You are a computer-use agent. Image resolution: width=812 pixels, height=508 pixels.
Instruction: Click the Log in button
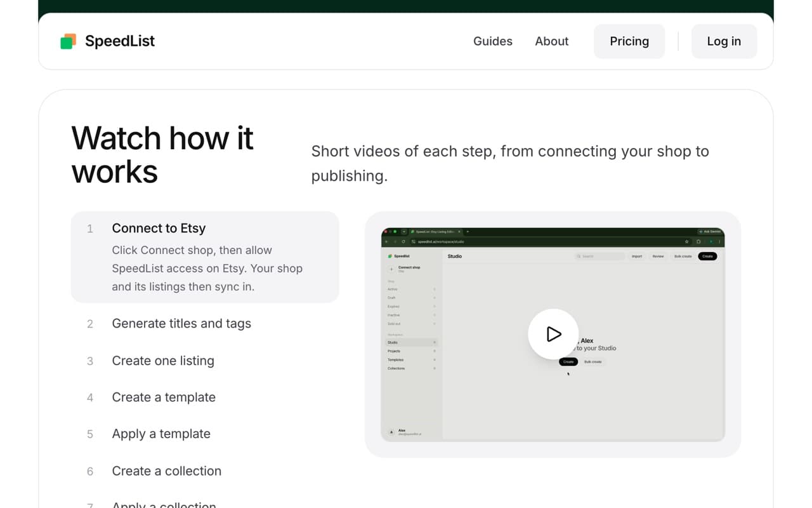pyautogui.click(x=724, y=41)
